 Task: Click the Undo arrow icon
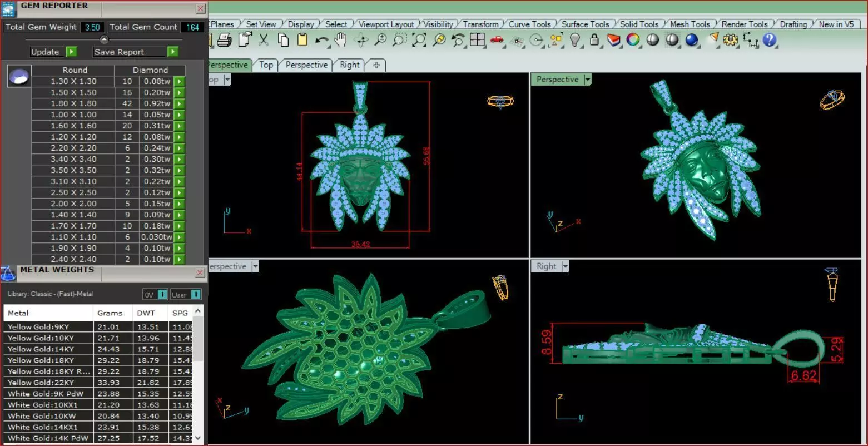pyautogui.click(x=321, y=40)
